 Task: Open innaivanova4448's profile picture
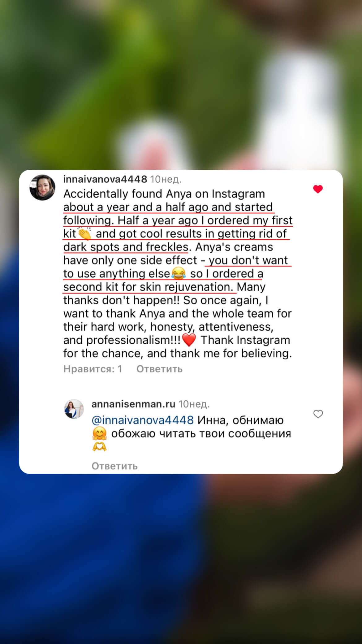point(42,187)
